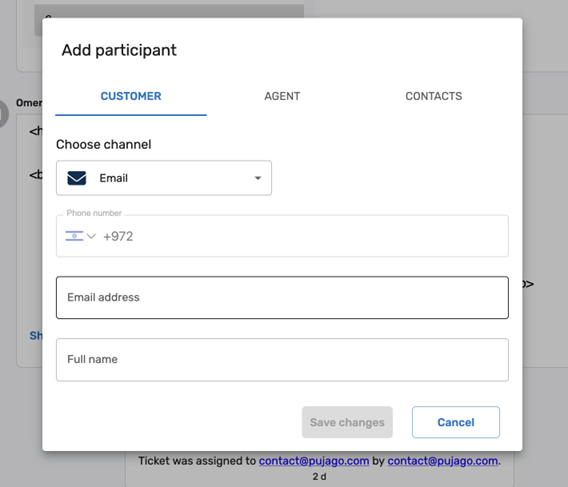Click the 2 d timestamp below ticket note
This screenshot has height=487, width=568.
click(x=319, y=476)
